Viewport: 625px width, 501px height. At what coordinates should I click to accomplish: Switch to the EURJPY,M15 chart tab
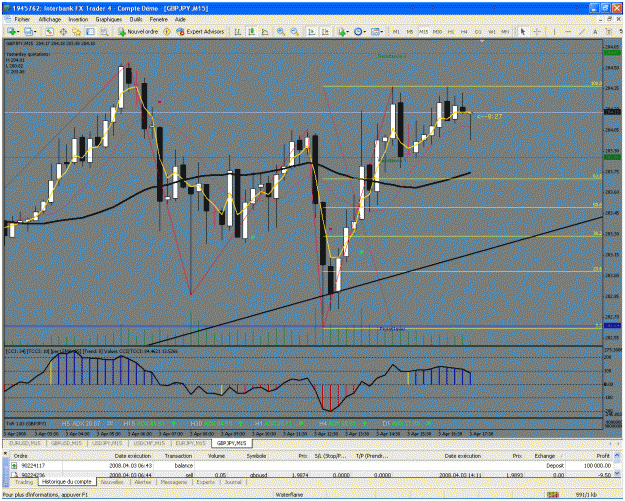coord(191,443)
